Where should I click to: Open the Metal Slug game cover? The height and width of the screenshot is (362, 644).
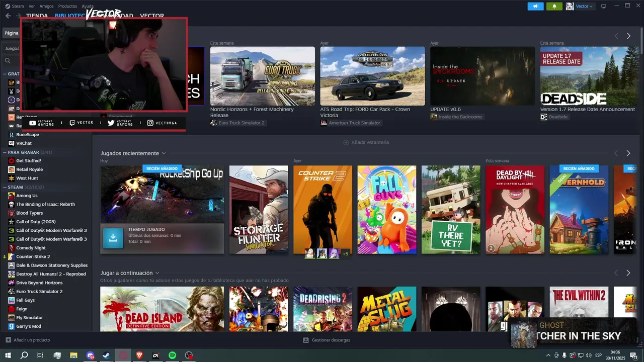pyautogui.click(x=387, y=309)
